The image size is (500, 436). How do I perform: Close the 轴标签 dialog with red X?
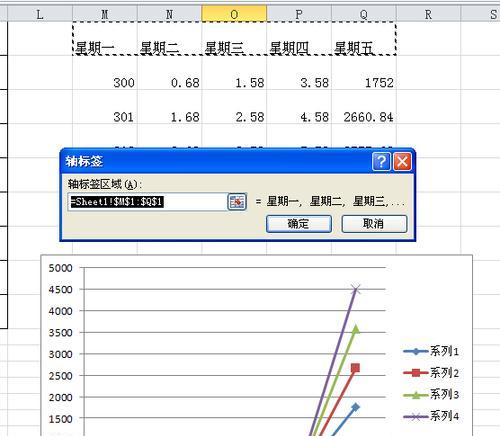pyautogui.click(x=402, y=162)
